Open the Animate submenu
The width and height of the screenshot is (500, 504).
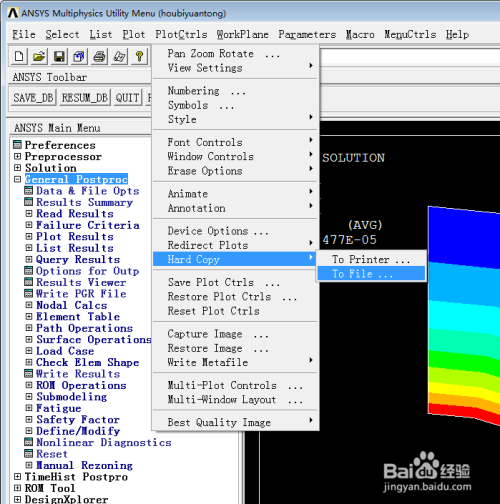click(235, 194)
